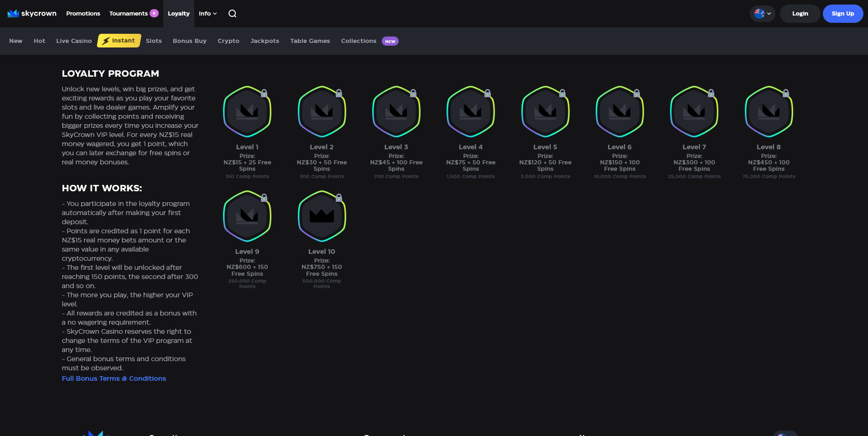Click the Level 4 locked badge
Image resolution: width=868 pixels, height=436 pixels.
pos(471,111)
